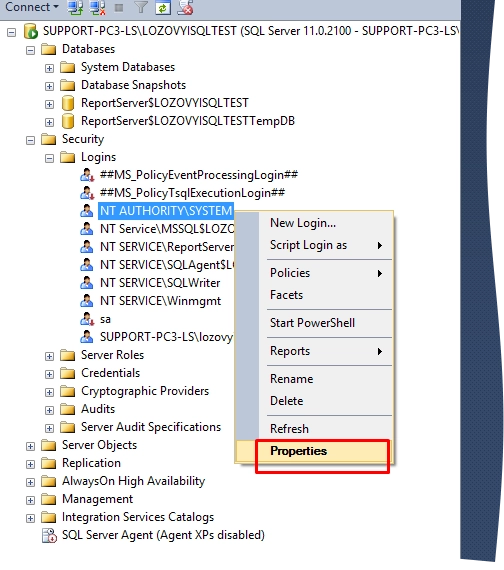Expand the Server Objects folder

31,446
